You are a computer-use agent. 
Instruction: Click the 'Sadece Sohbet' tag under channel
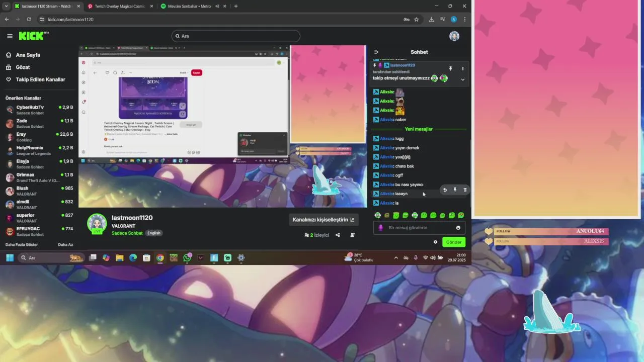pos(127,233)
